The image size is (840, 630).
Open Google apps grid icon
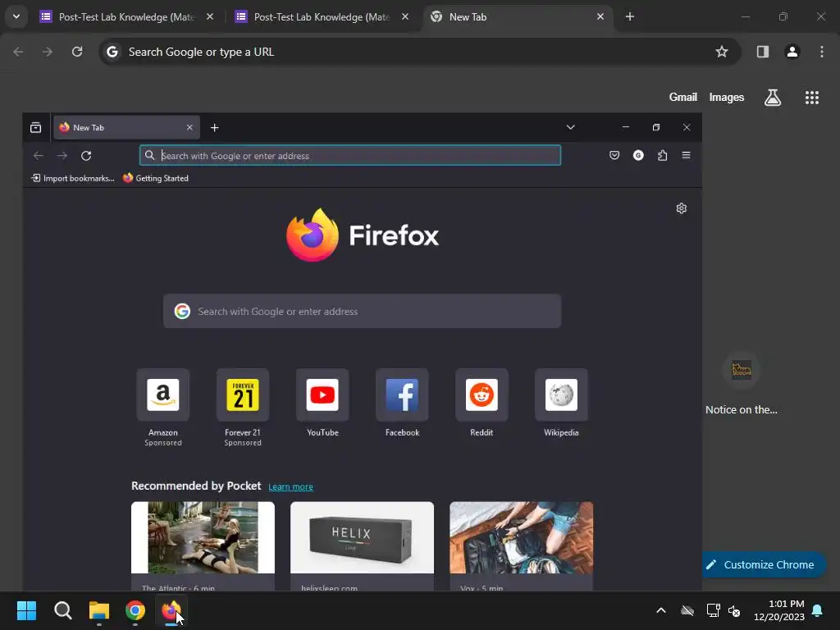(x=811, y=98)
